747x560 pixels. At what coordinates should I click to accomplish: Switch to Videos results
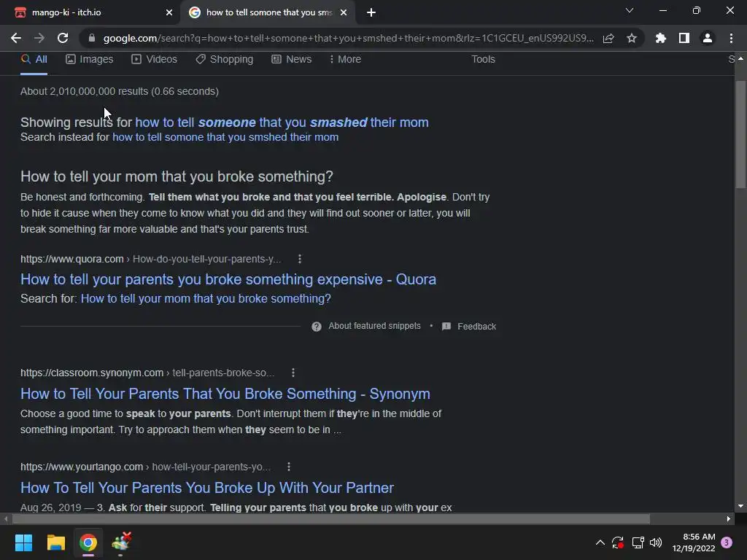coord(155,60)
